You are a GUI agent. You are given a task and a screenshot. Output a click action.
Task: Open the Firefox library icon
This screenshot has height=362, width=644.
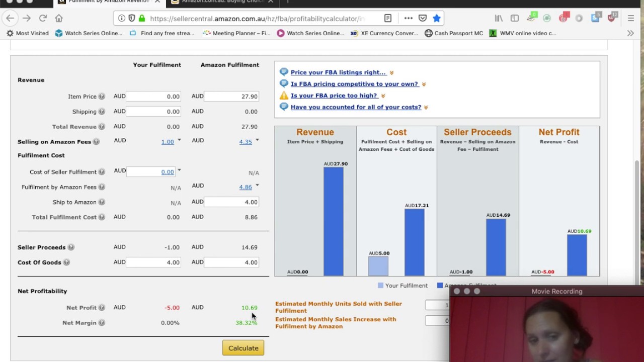[499, 18]
